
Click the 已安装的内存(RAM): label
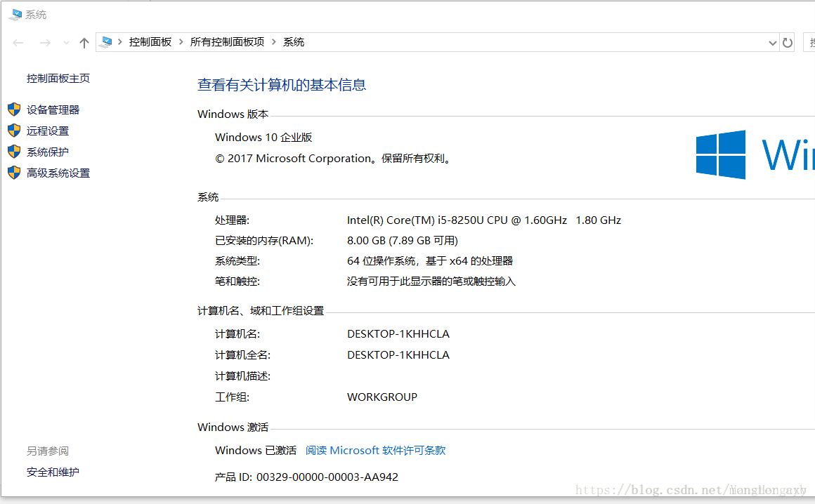[264, 241]
